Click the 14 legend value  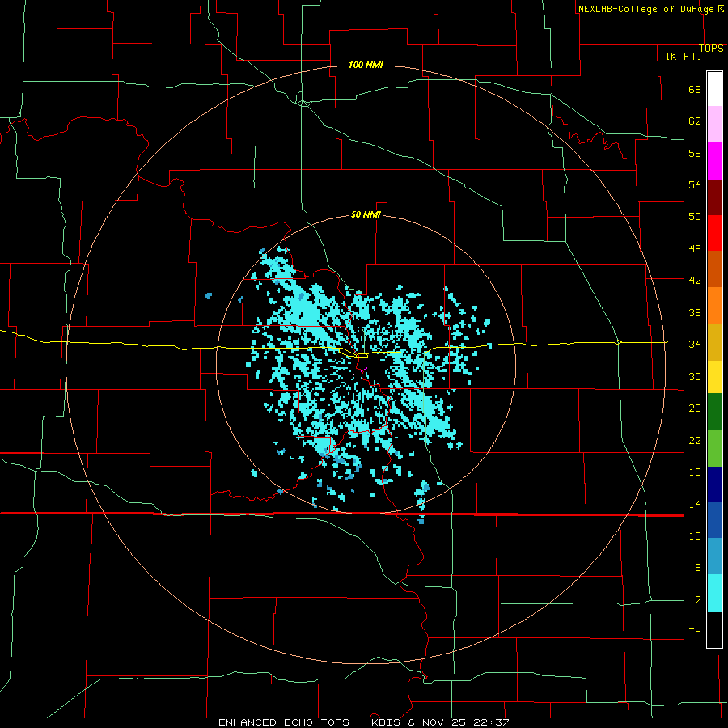695,504
